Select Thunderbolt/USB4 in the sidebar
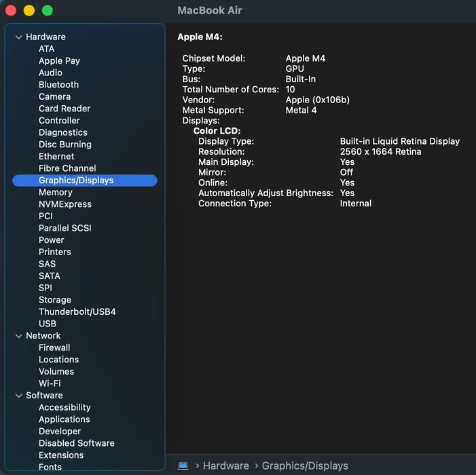The width and height of the screenshot is (476, 475). 77,312
